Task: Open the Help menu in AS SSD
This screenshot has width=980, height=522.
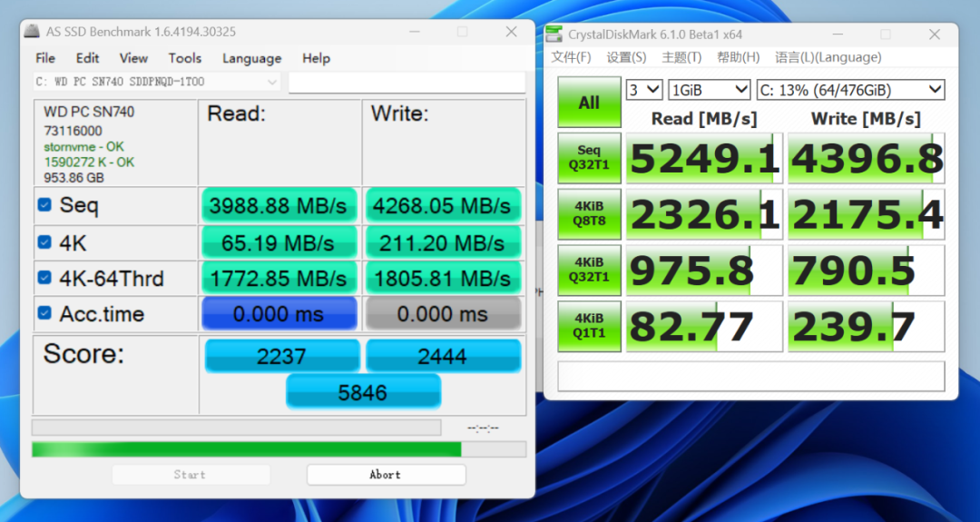Action: click(x=317, y=58)
